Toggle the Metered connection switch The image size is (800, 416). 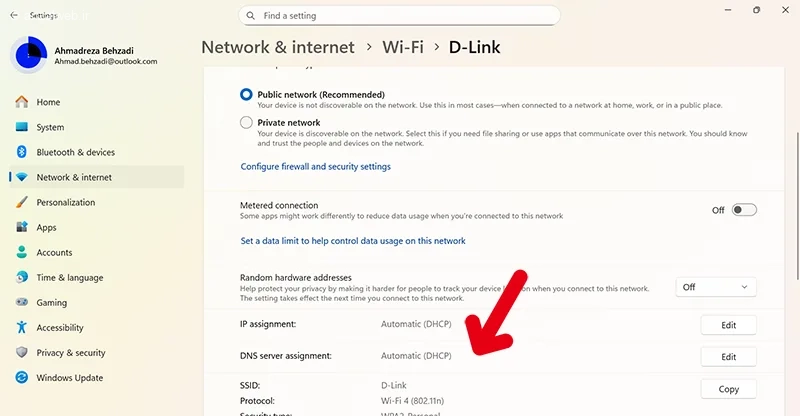click(x=744, y=210)
